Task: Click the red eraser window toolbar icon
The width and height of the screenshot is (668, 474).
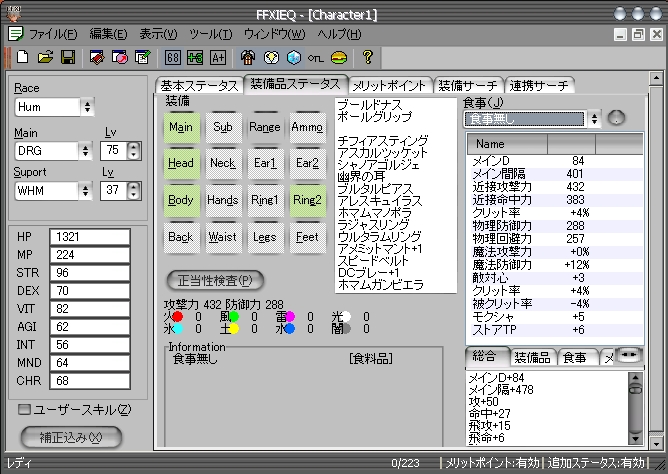Action: 97,57
